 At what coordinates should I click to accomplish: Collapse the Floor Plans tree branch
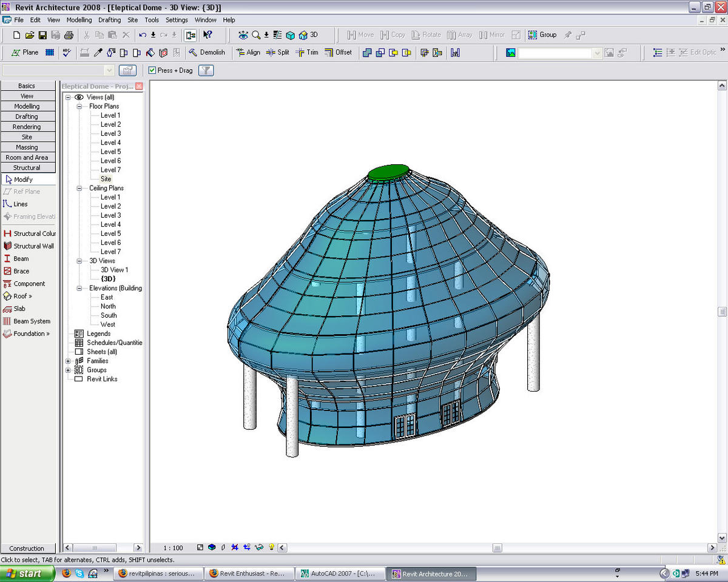79,106
